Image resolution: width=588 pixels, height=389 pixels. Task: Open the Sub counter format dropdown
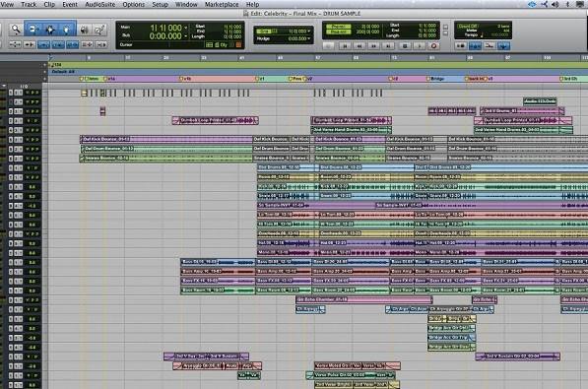click(185, 36)
